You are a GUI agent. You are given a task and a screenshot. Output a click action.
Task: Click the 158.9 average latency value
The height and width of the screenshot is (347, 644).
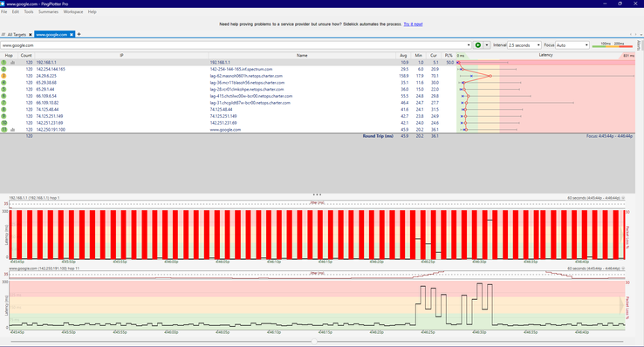click(x=403, y=76)
